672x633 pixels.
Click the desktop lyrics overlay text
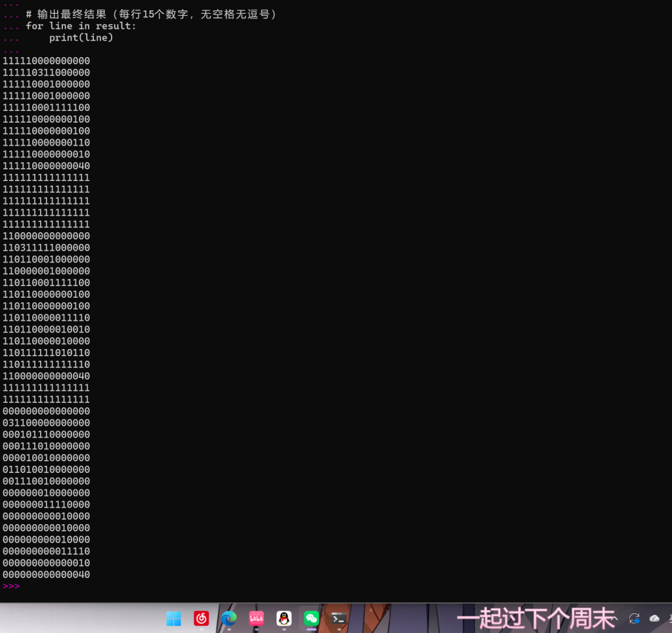[535, 618]
